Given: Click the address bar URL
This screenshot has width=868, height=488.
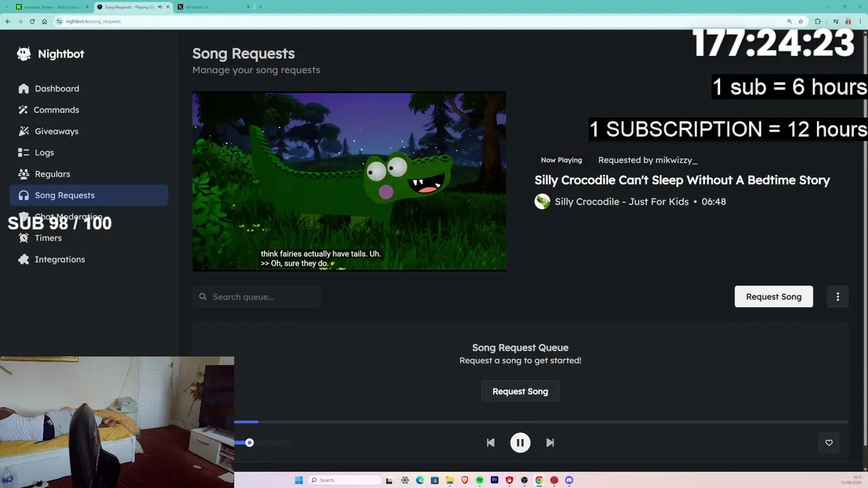Looking at the screenshot, I should tap(94, 21).
